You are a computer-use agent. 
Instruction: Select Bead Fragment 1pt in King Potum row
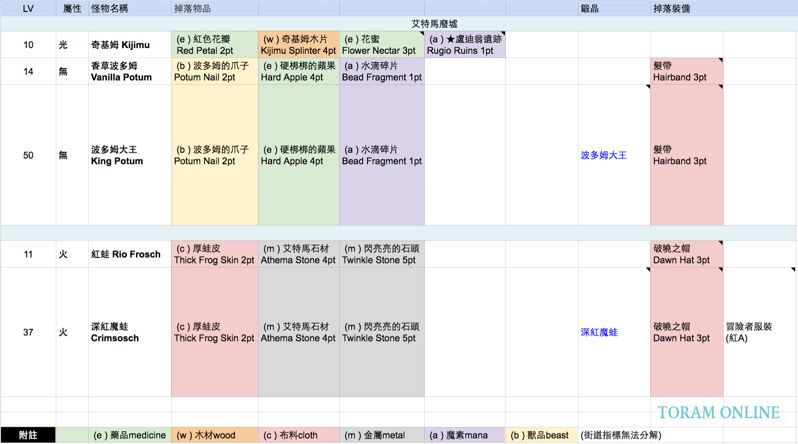(x=382, y=155)
